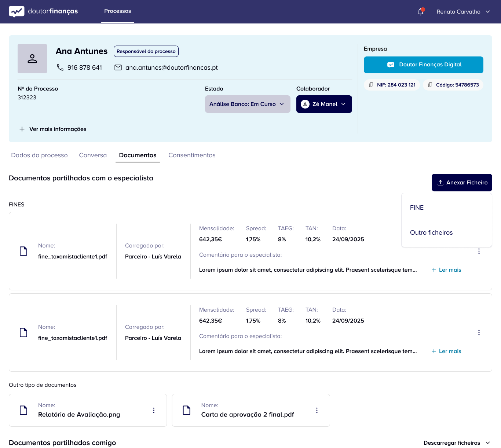Open three-dot menu of second FINE document

click(x=479, y=333)
